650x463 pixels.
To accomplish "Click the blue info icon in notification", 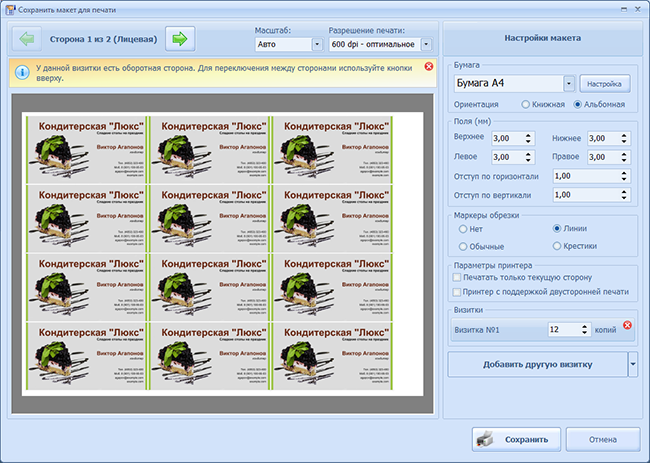I will (22, 73).
